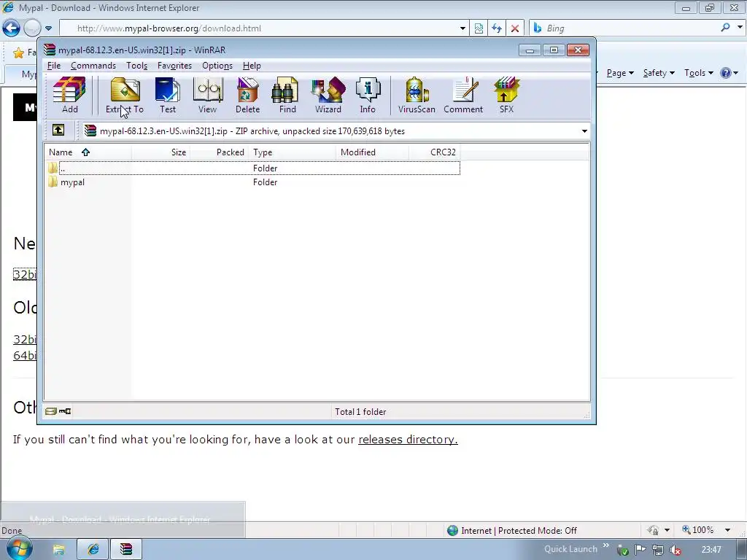Expand archive path dropdown arrow
The height and width of the screenshot is (560, 747).
pyautogui.click(x=584, y=131)
